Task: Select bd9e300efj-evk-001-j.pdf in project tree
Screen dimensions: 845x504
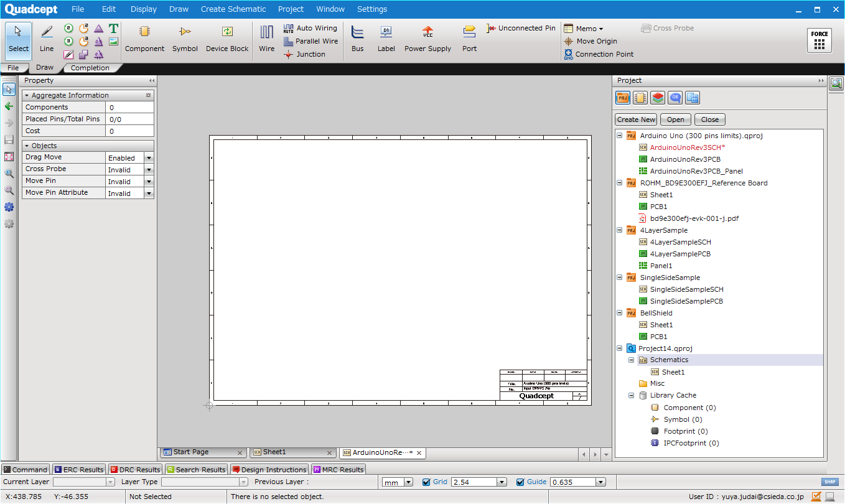Action: pos(694,218)
